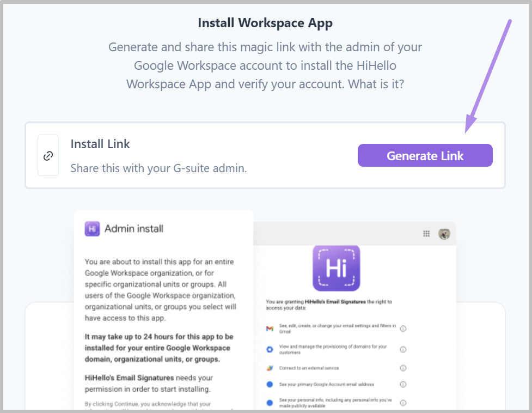The height and width of the screenshot is (413, 532).
Task: Click info icon for primary Google Account email
Action: (x=403, y=385)
